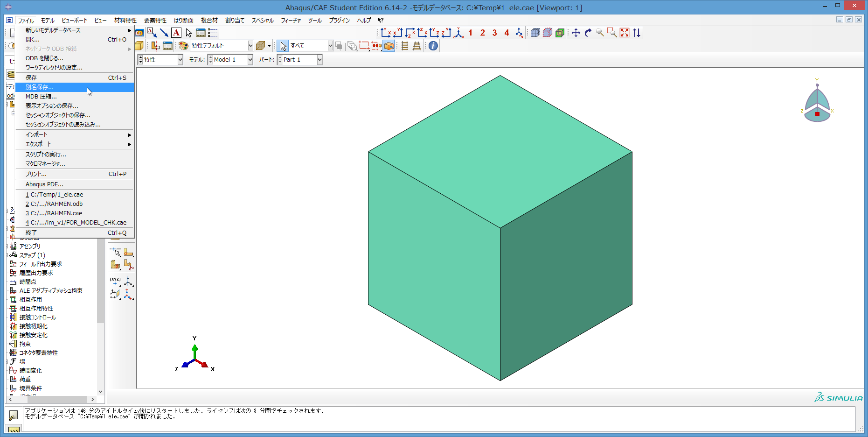Choose Abaqus PDE... menu entry
This screenshot has height=437, width=868.
point(75,184)
